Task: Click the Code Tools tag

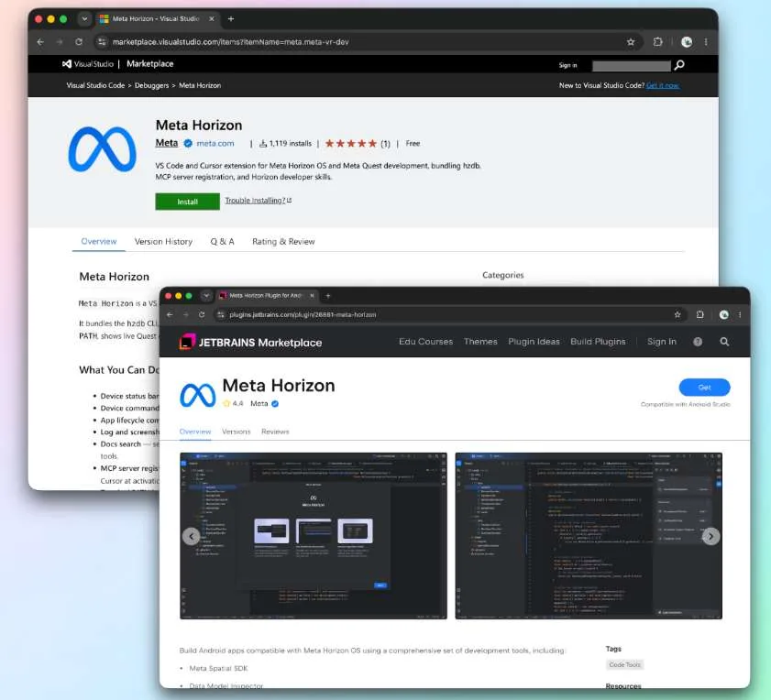Action: tap(624, 664)
